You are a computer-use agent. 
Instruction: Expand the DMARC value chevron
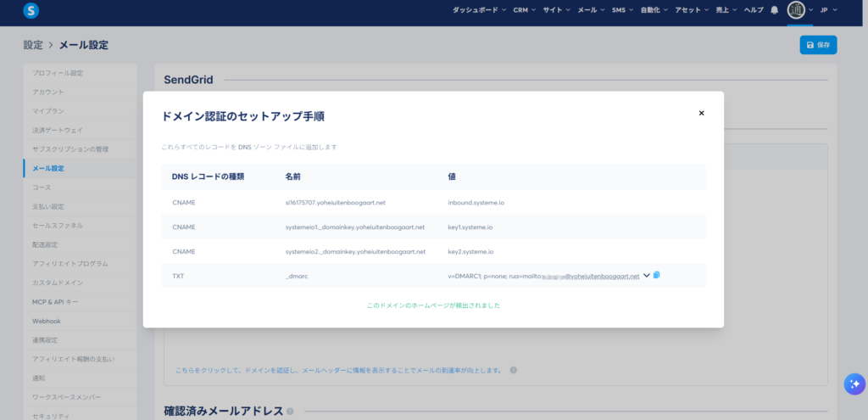pyautogui.click(x=647, y=275)
